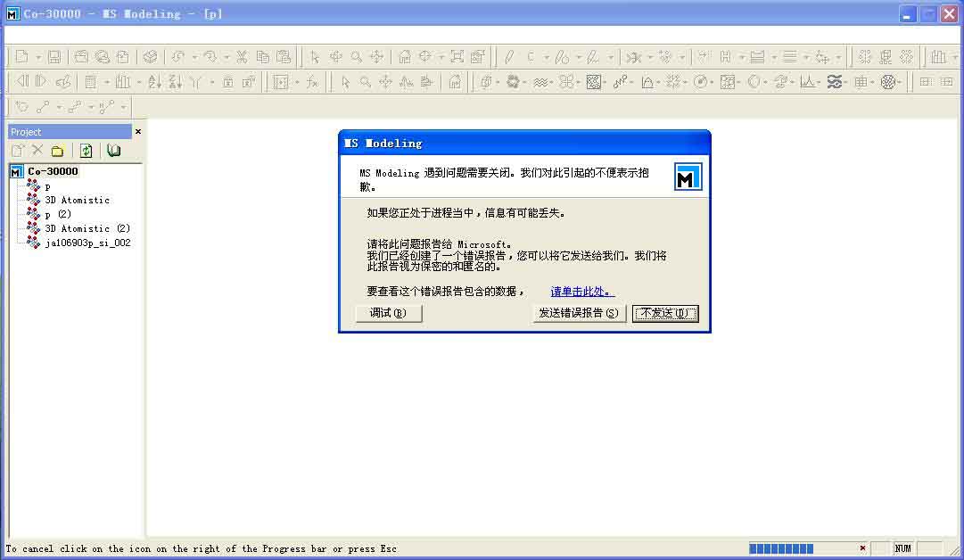Open dropdown next to Sketch Ring icon
The width and height of the screenshot is (964, 560).
tap(579, 57)
